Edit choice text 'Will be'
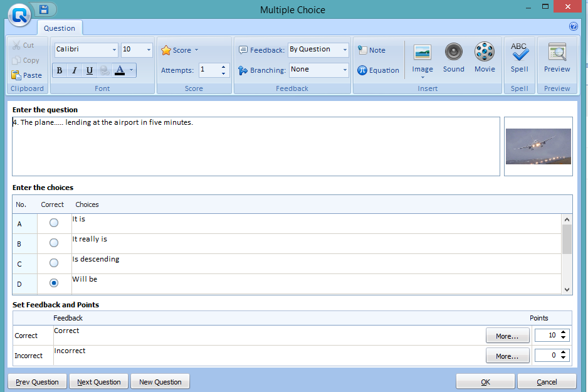Image resolution: width=588 pixels, height=392 pixels. point(317,284)
